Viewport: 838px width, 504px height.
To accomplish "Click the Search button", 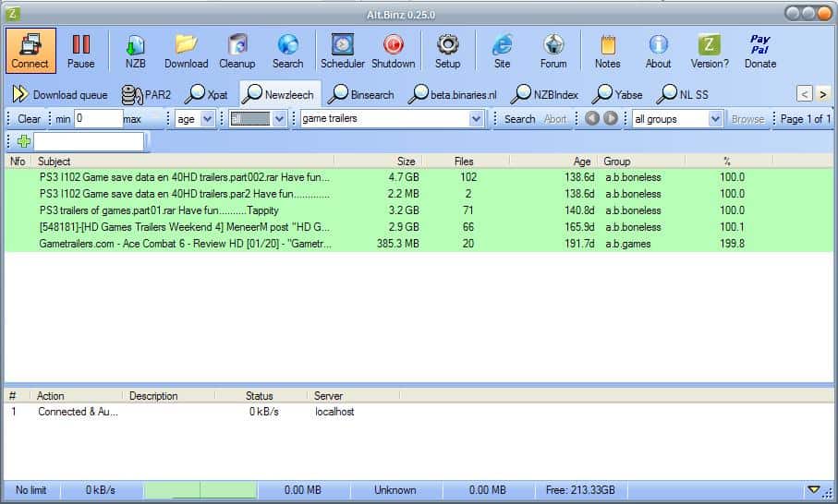I will coord(519,118).
